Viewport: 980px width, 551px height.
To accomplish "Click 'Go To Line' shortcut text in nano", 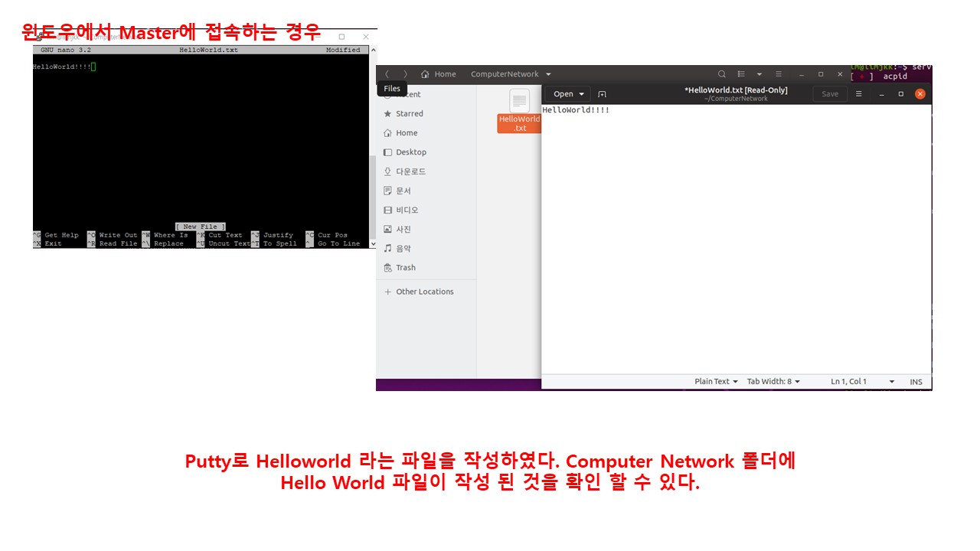I will (338, 243).
